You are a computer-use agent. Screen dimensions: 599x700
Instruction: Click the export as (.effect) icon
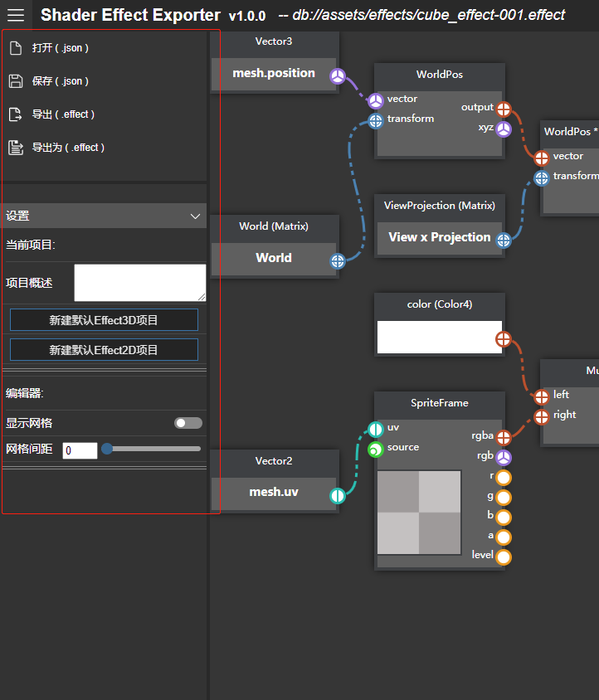(15, 148)
